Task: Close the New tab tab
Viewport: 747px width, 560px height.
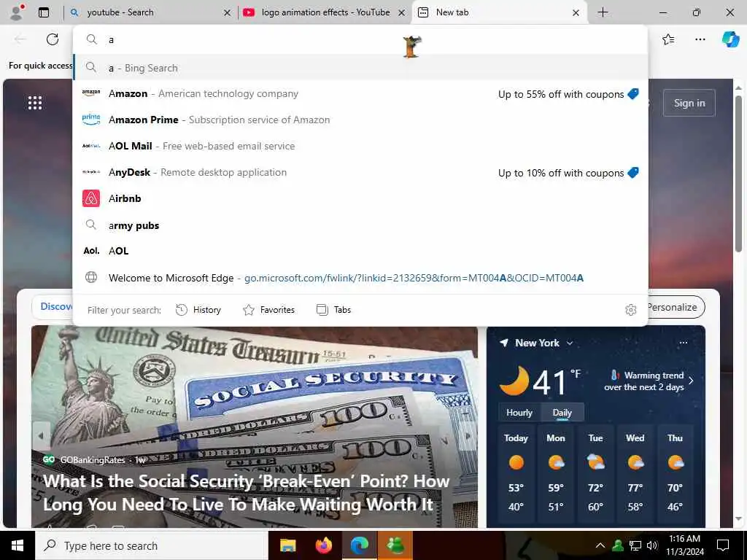Action: [576, 13]
